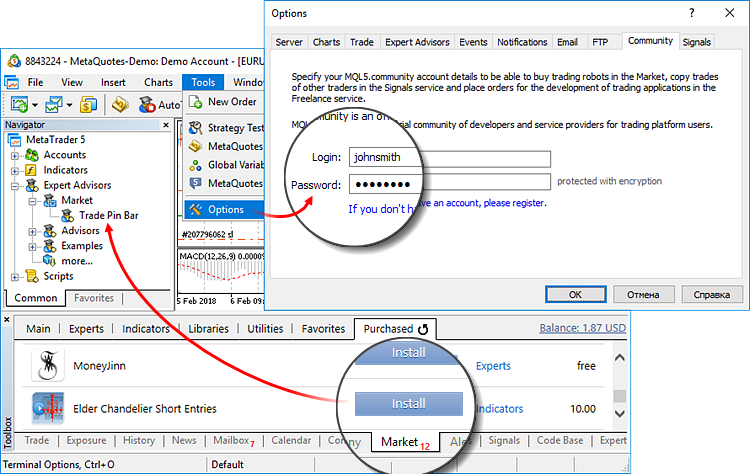The image size is (750, 474).
Task: Click the Отмена cancel button
Action: click(643, 295)
